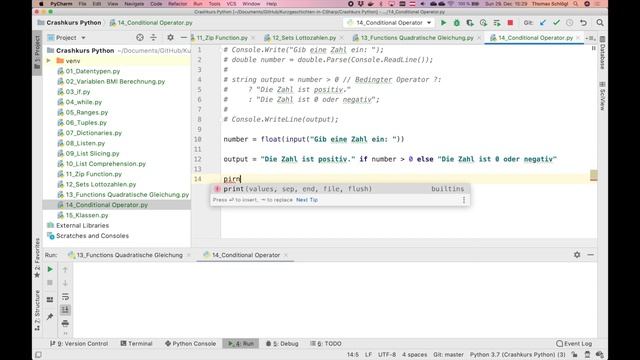
Task: Run with coverage icon in toolbar
Action: pos(470,23)
